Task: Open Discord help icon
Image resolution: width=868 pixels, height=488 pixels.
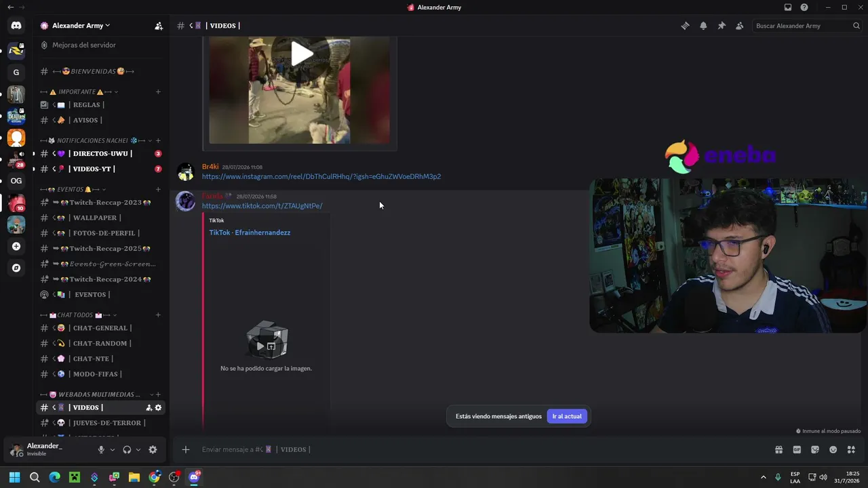Action: pos(804,7)
